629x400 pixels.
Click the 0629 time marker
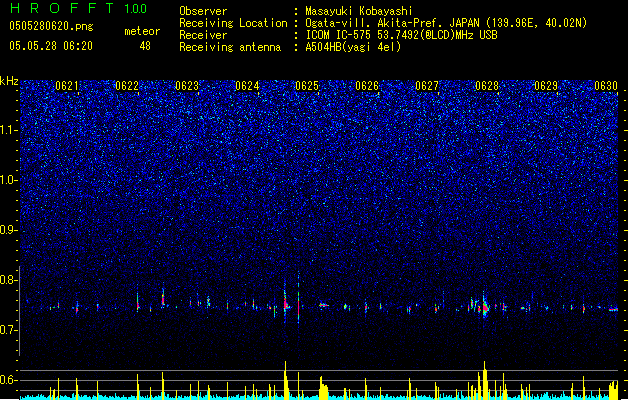[546, 86]
